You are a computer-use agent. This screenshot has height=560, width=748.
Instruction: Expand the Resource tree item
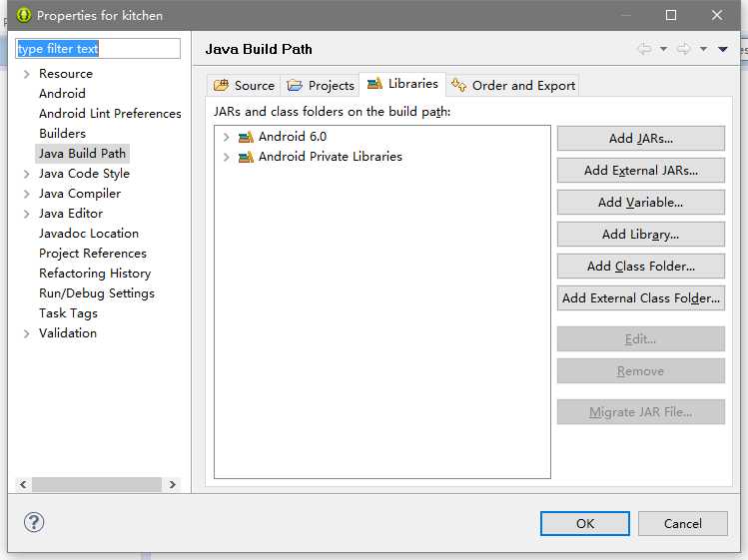(x=27, y=74)
